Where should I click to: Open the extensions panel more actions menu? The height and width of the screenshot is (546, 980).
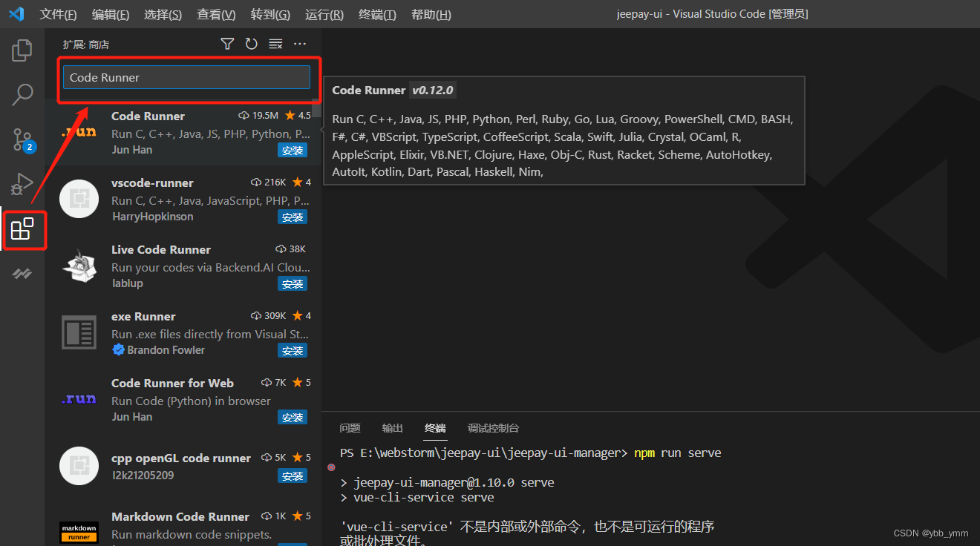click(x=300, y=45)
